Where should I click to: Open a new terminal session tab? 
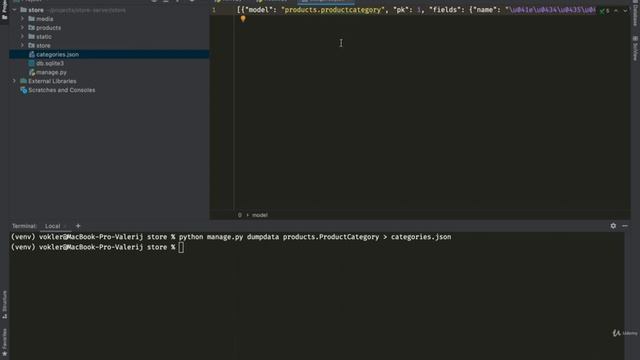tap(78, 226)
